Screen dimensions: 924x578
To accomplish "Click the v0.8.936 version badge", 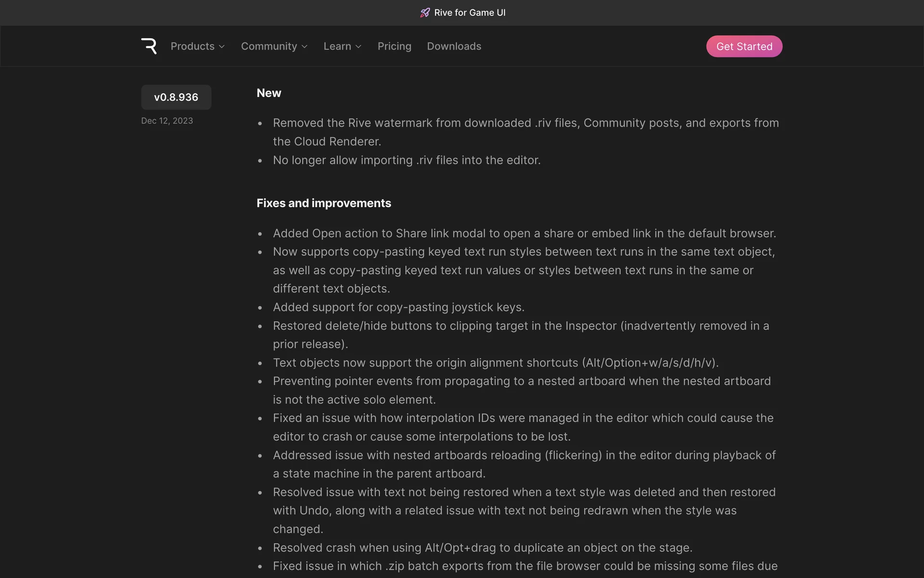I will (x=176, y=97).
